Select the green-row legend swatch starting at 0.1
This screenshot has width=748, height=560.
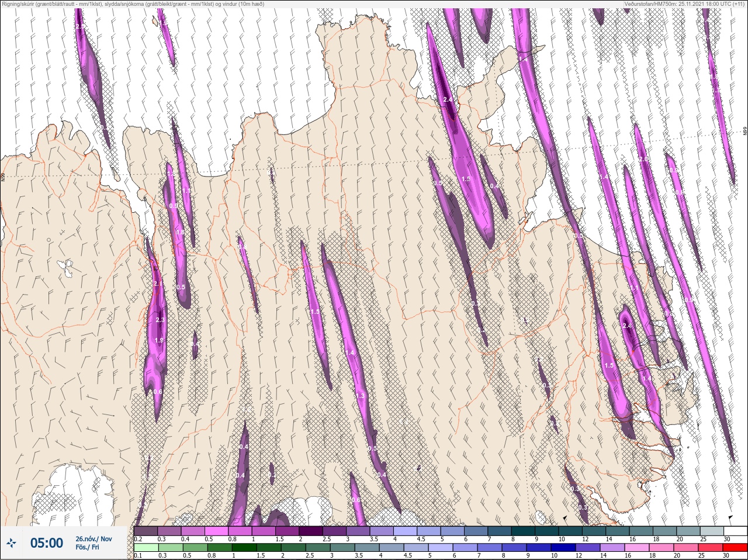click(x=146, y=548)
